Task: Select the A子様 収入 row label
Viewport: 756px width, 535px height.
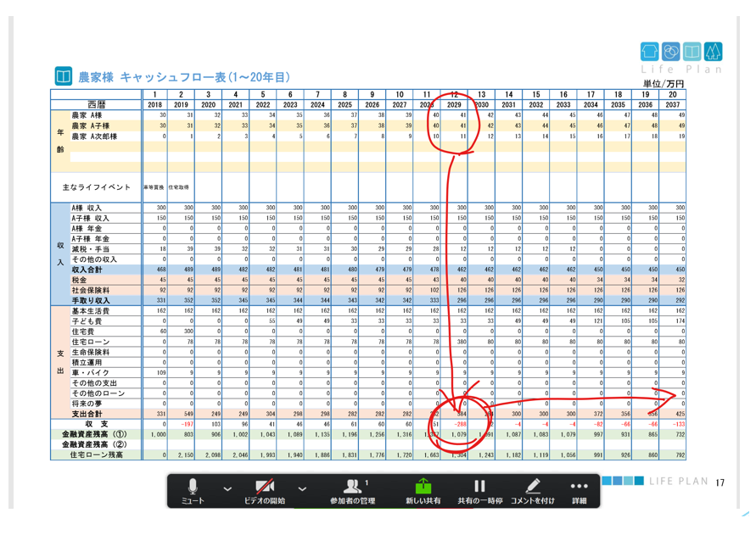Action: [90, 219]
